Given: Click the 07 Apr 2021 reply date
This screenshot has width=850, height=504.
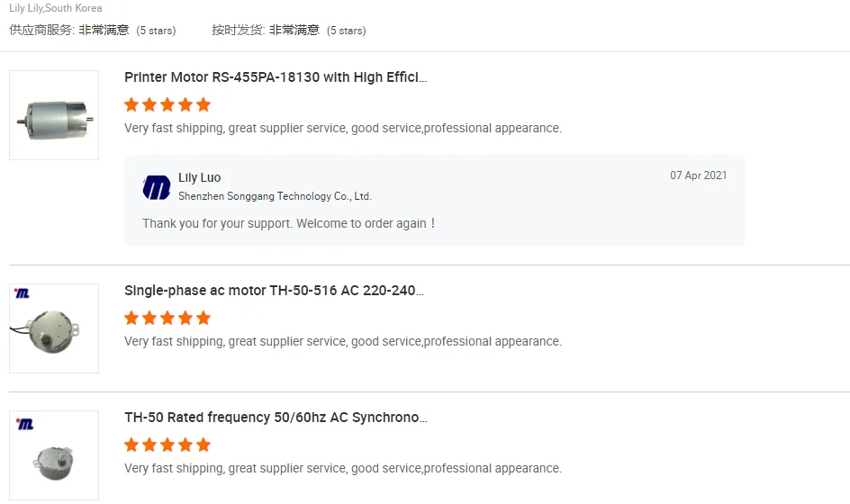Looking at the screenshot, I should coord(698,175).
